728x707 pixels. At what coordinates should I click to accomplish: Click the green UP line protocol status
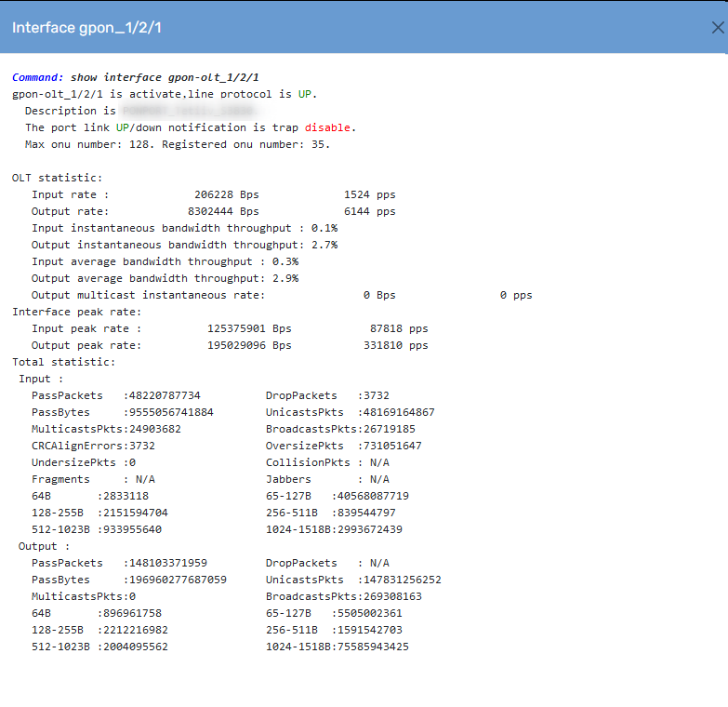click(305, 94)
